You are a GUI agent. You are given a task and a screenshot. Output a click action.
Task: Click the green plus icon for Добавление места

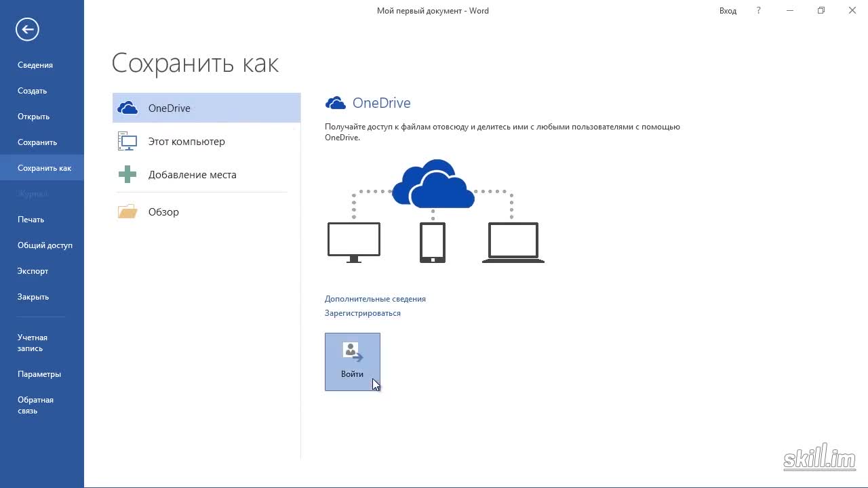[127, 174]
